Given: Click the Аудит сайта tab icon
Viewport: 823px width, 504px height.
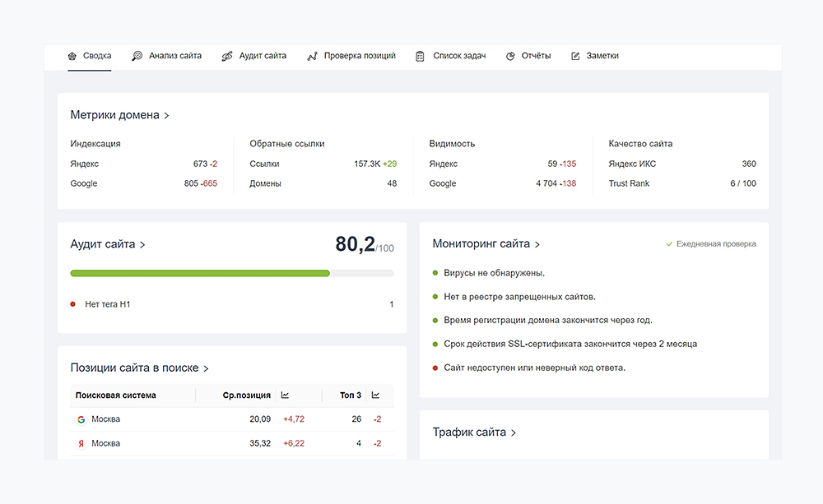Looking at the screenshot, I should tap(228, 56).
